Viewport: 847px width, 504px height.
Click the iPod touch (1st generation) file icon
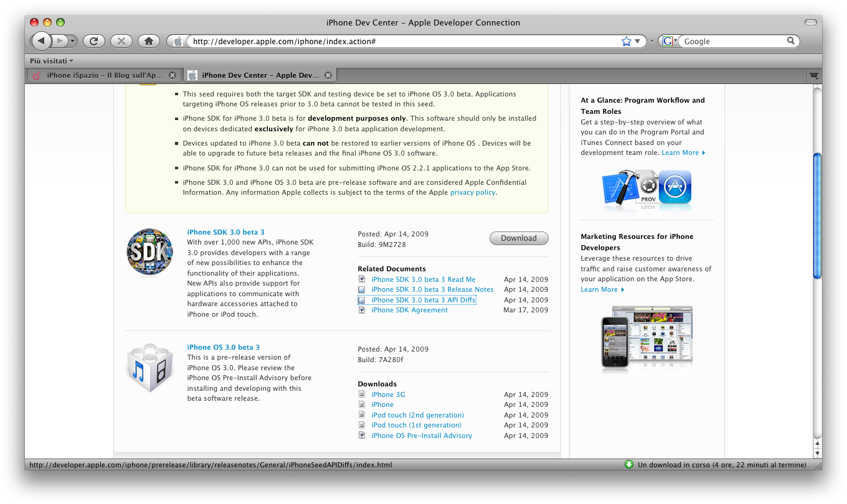tap(361, 425)
